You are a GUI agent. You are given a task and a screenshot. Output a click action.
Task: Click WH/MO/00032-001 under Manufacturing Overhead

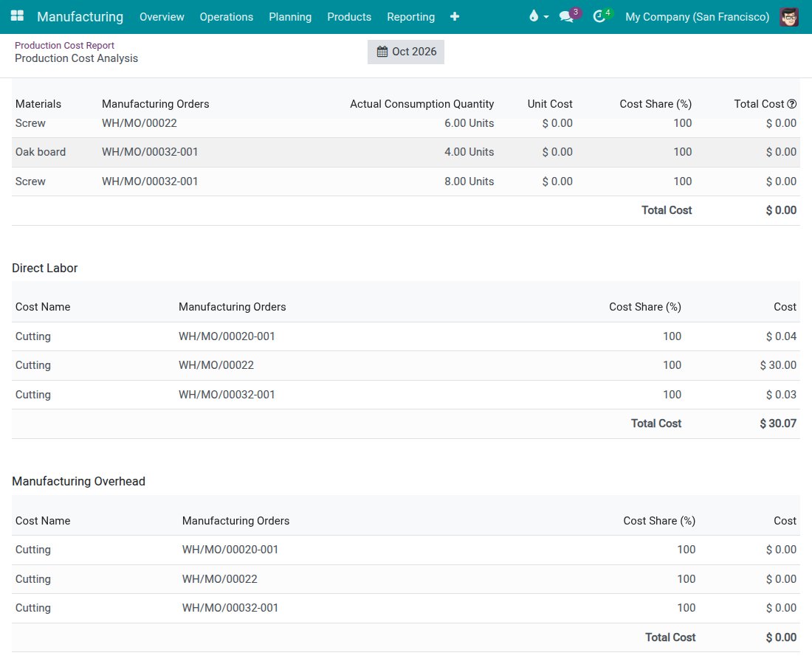pyautogui.click(x=230, y=608)
